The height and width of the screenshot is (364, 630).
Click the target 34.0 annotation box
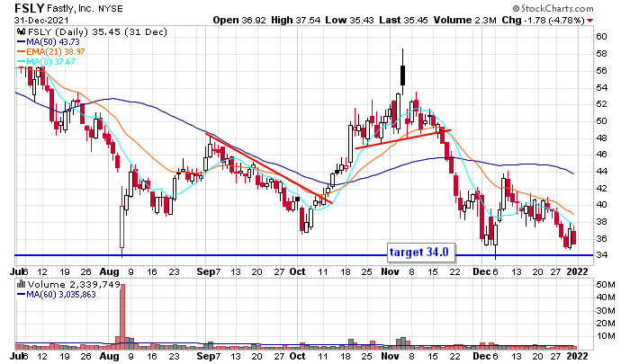[x=420, y=252]
